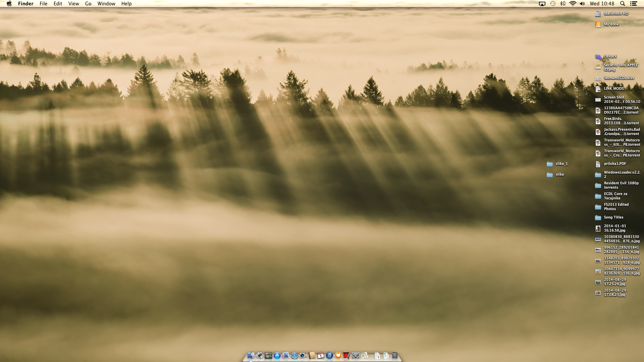Viewport: 644px width, 362px height.
Task: Select the Song Titles folder
Action: click(x=609, y=218)
